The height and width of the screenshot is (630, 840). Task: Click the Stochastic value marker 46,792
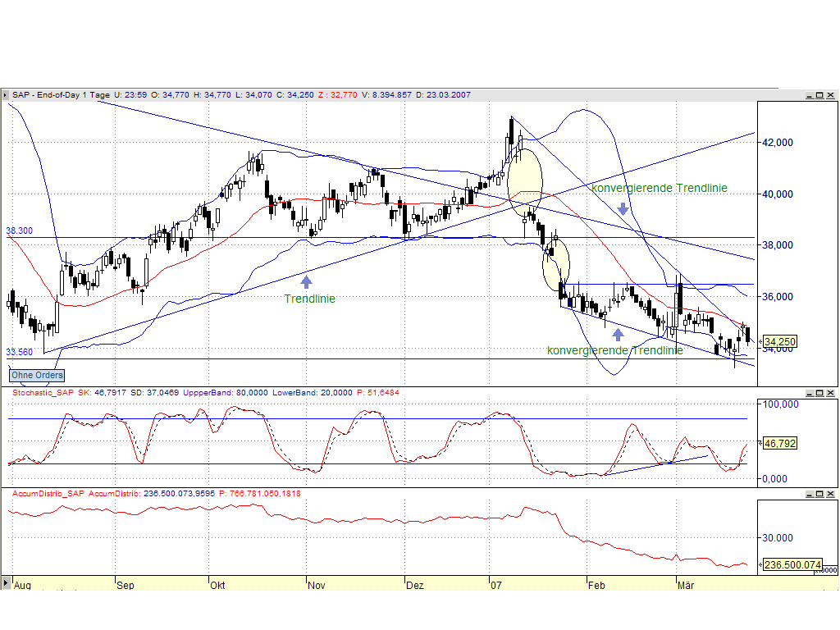[x=779, y=444]
